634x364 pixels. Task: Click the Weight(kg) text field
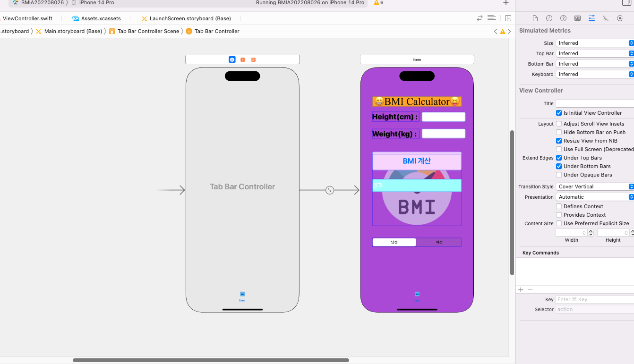444,134
